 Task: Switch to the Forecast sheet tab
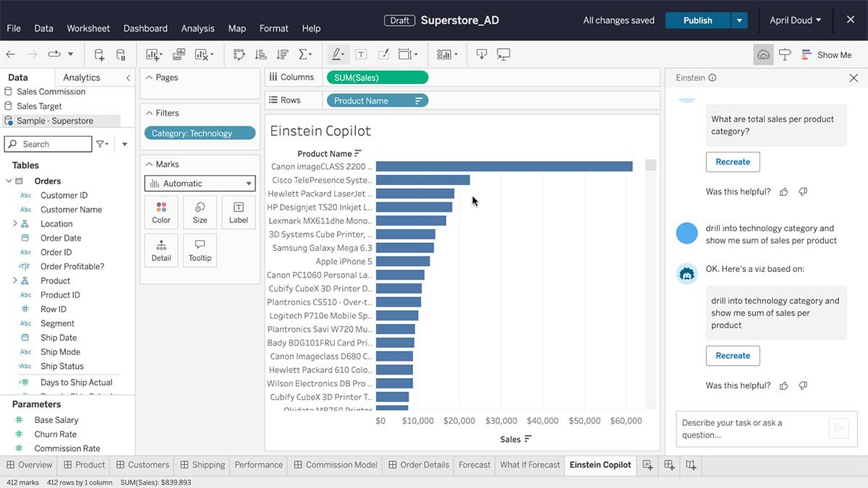click(475, 465)
